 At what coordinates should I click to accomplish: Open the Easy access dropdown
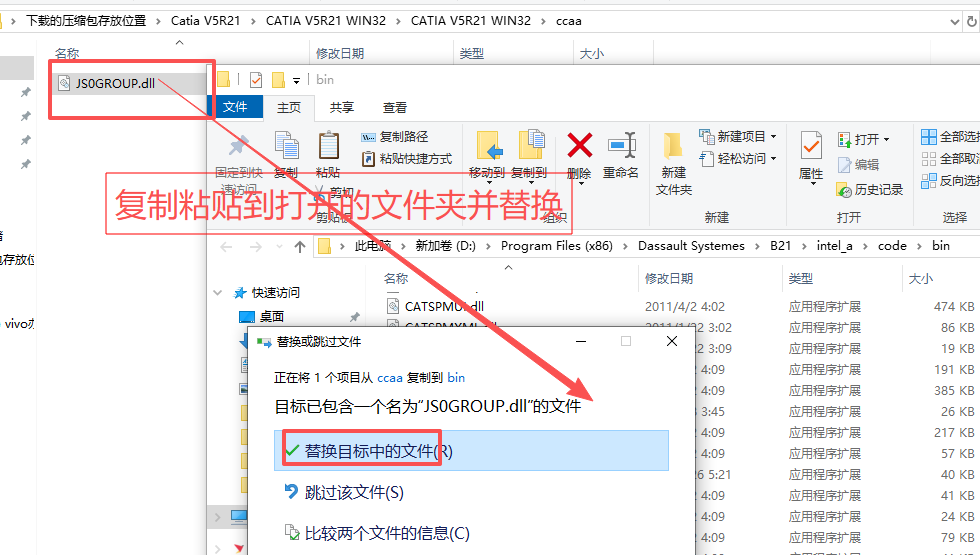(x=738, y=159)
